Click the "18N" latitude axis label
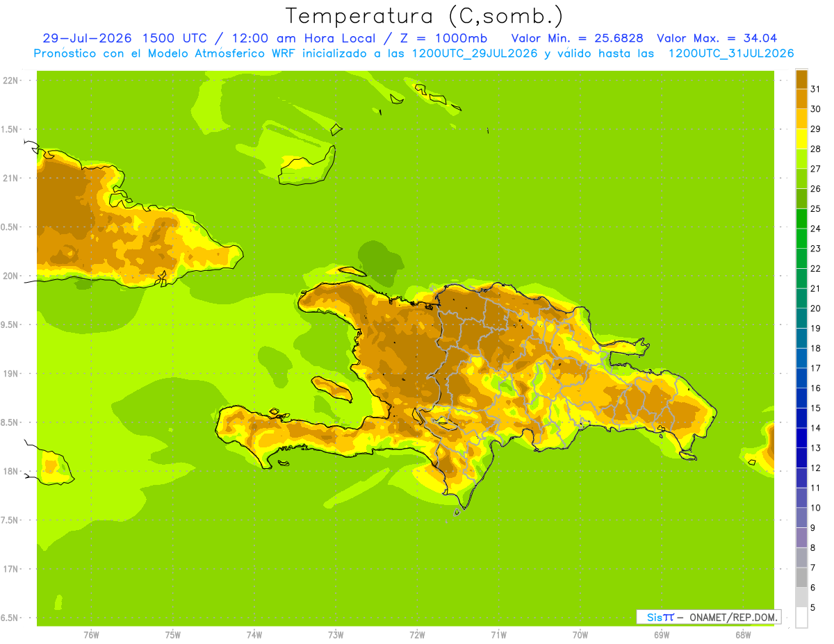The image size is (834, 644). [10, 471]
